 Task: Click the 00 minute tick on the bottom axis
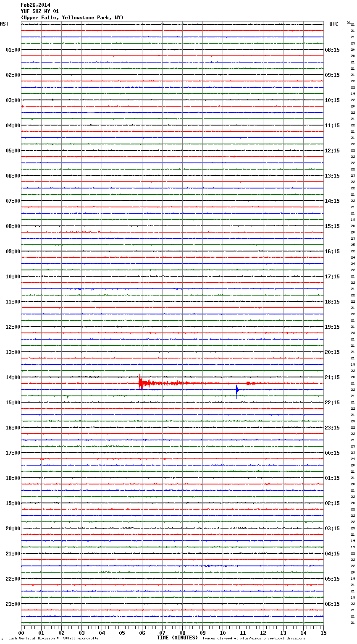(x=21, y=633)
